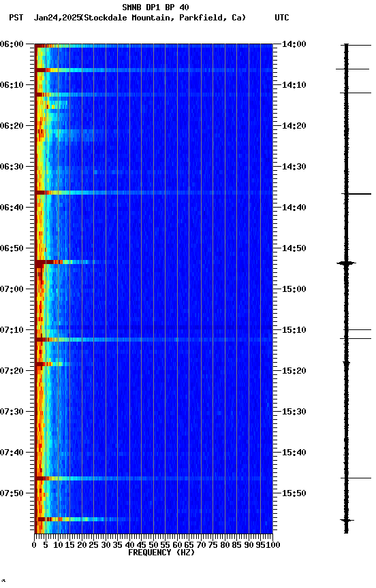The height and width of the screenshot is (588, 376).
Task: Click the 07:10 PST time label
Action: (x=12, y=330)
